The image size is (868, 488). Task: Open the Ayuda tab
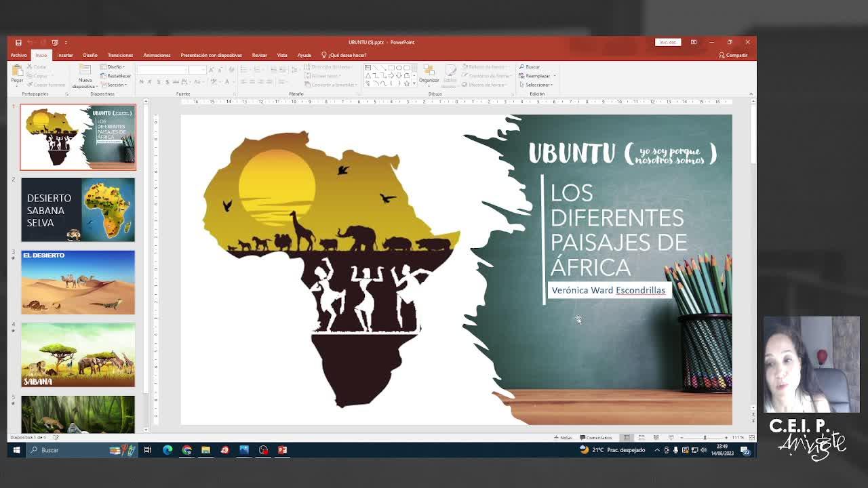click(304, 55)
